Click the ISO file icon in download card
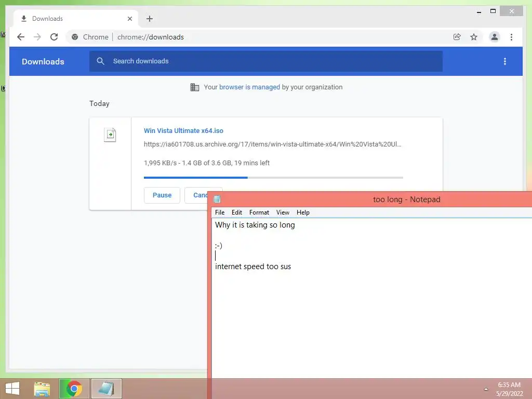Image resolution: width=532 pixels, height=399 pixels. click(110, 135)
